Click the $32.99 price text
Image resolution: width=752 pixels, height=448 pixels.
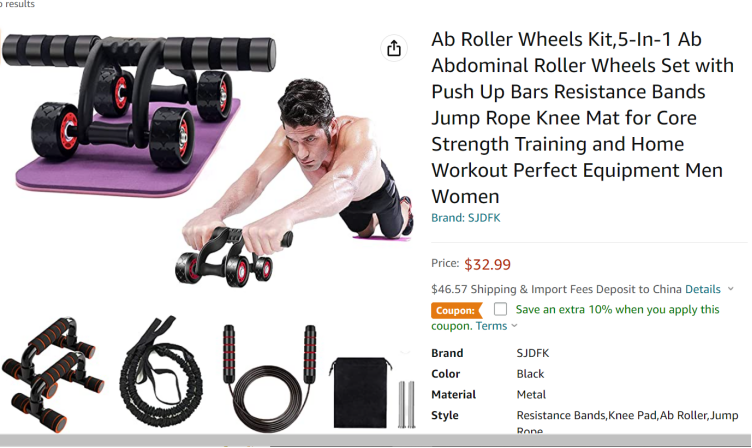[x=487, y=264]
